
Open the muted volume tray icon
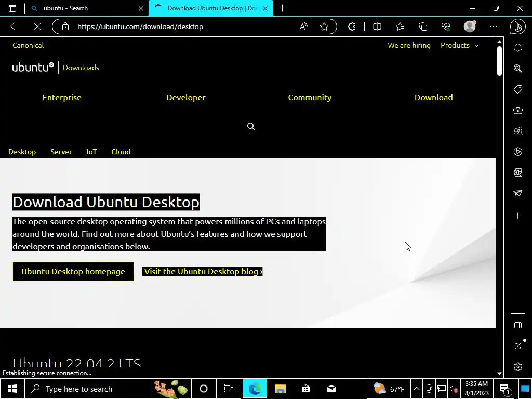point(454,389)
